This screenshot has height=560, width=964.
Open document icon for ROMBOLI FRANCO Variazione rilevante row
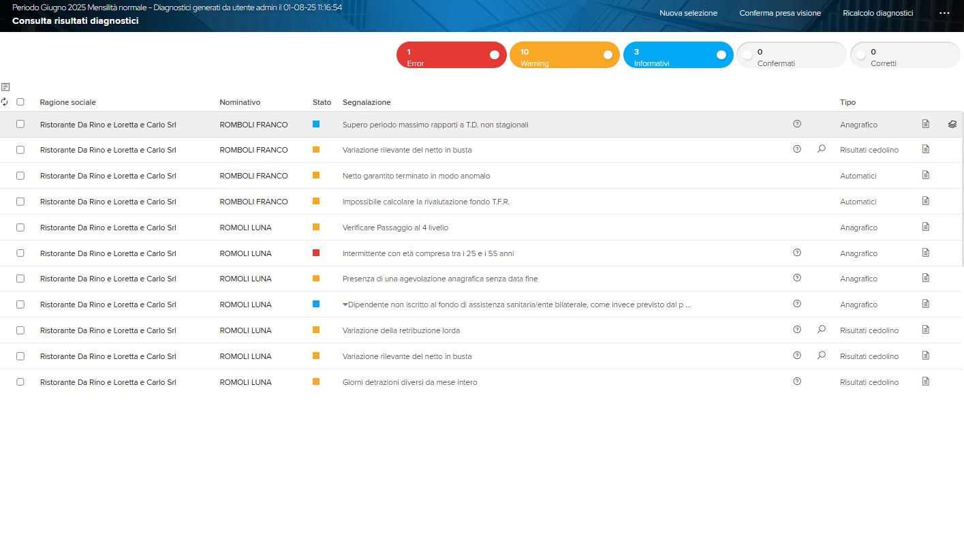tap(925, 149)
